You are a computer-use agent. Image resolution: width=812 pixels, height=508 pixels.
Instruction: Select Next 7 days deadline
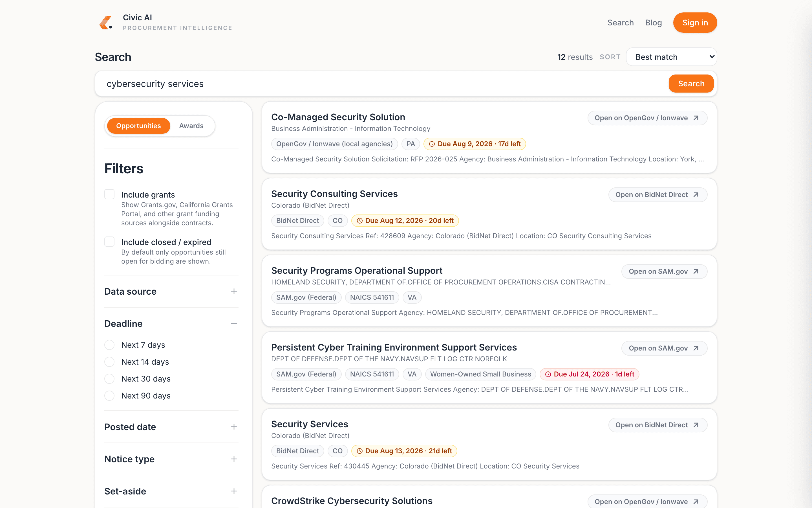pos(109,345)
